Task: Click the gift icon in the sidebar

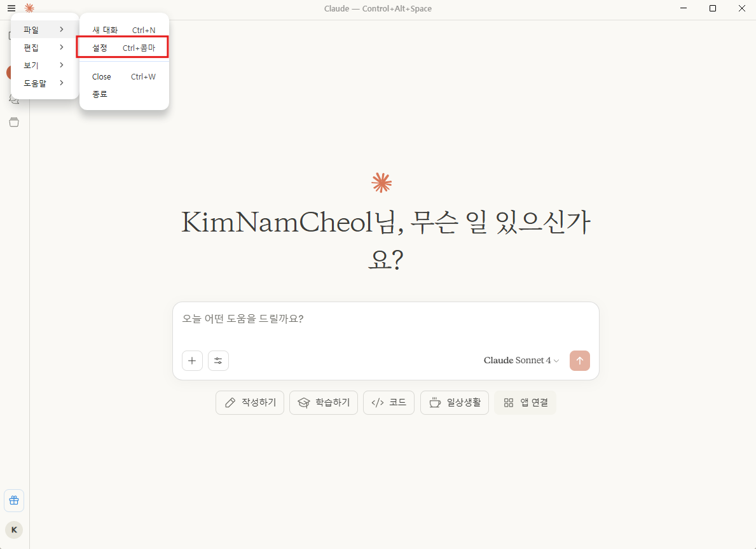Action: click(14, 500)
